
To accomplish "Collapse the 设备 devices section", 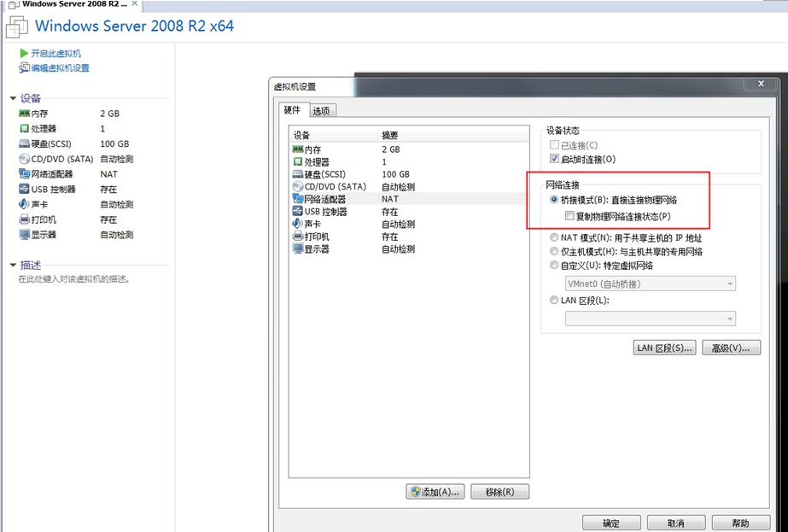I will click(13, 98).
